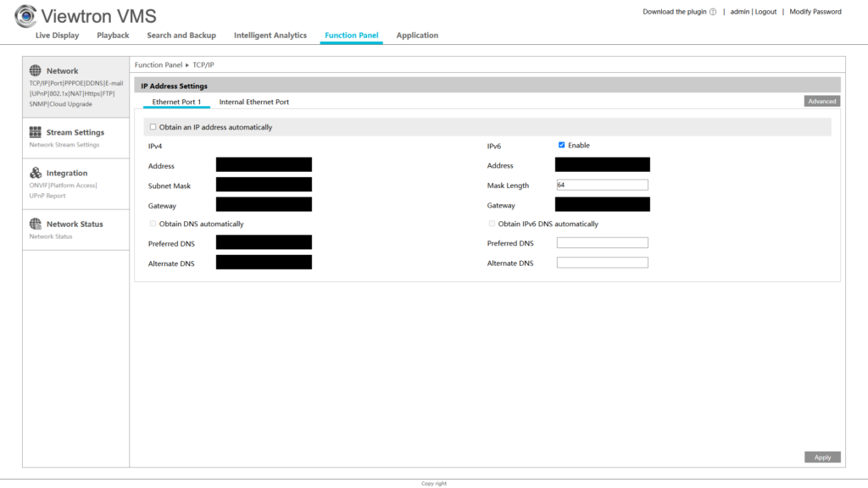Check Obtain IPv6 DNS automatically
The width and height of the screenshot is (868, 488).
tap(492, 224)
